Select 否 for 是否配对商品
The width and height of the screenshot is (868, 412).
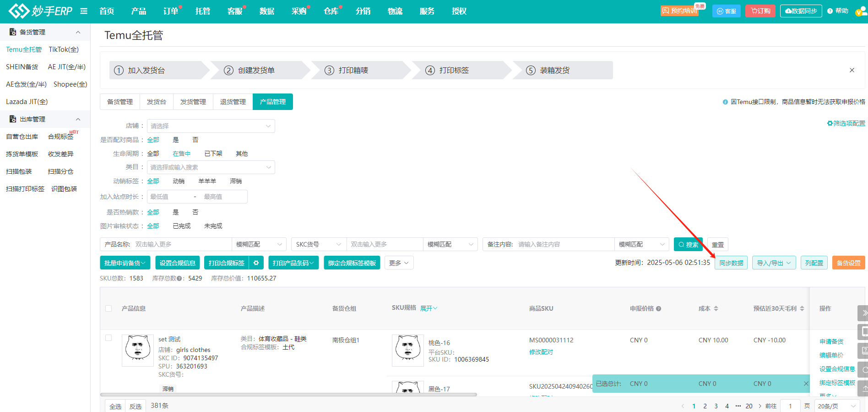click(195, 140)
